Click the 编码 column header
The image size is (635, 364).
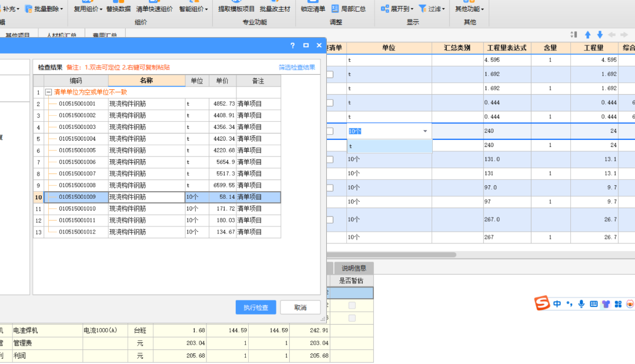(x=76, y=81)
